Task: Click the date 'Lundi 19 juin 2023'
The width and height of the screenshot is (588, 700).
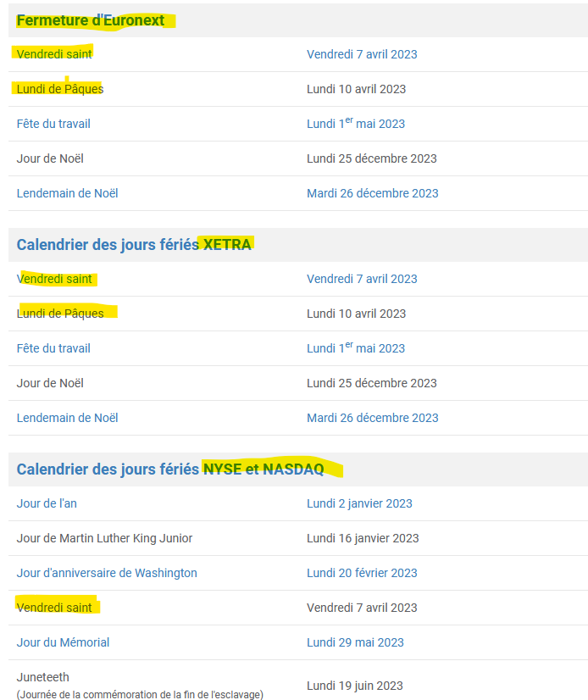Action: click(354, 686)
